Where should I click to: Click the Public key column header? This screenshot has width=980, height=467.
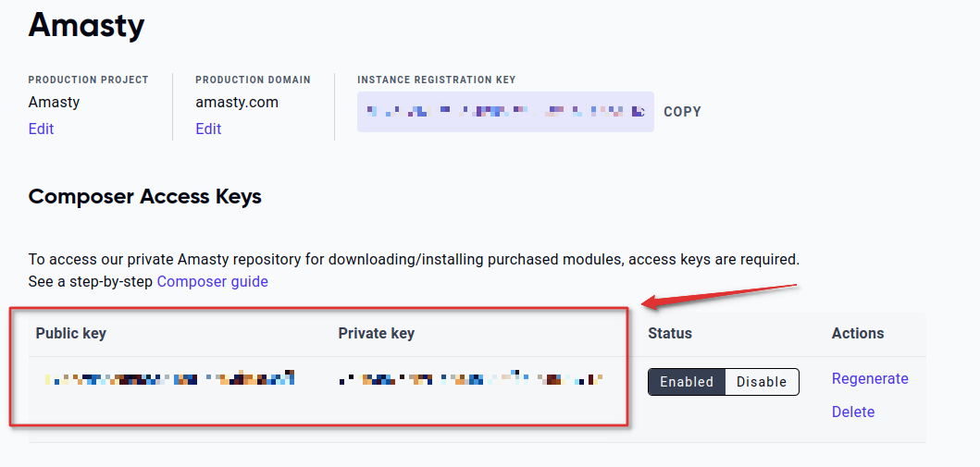pyautogui.click(x=70, y=334)
